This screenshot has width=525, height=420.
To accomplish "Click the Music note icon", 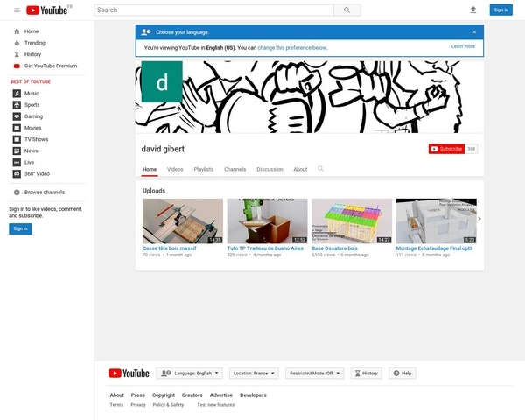I will (17, 94).
